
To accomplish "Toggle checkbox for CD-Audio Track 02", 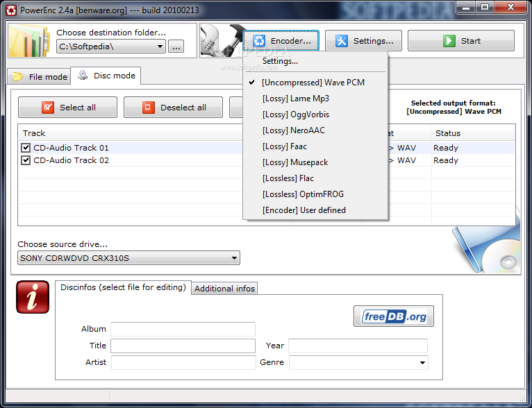I will tap(26, 160).
